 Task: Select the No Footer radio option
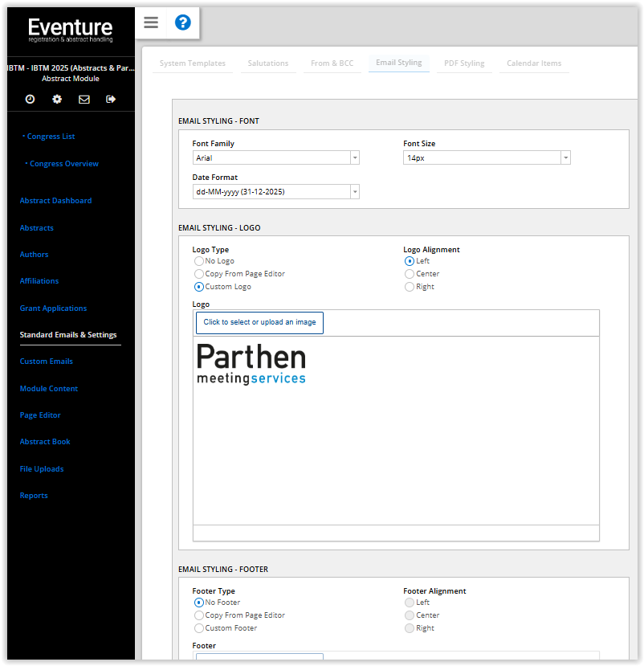pyautogui.click(x=198, y=603)
